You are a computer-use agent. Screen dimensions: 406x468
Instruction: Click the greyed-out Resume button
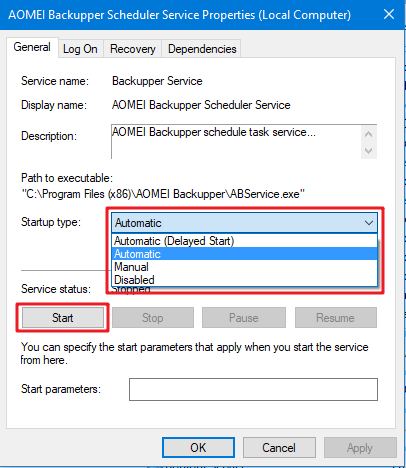336,318
